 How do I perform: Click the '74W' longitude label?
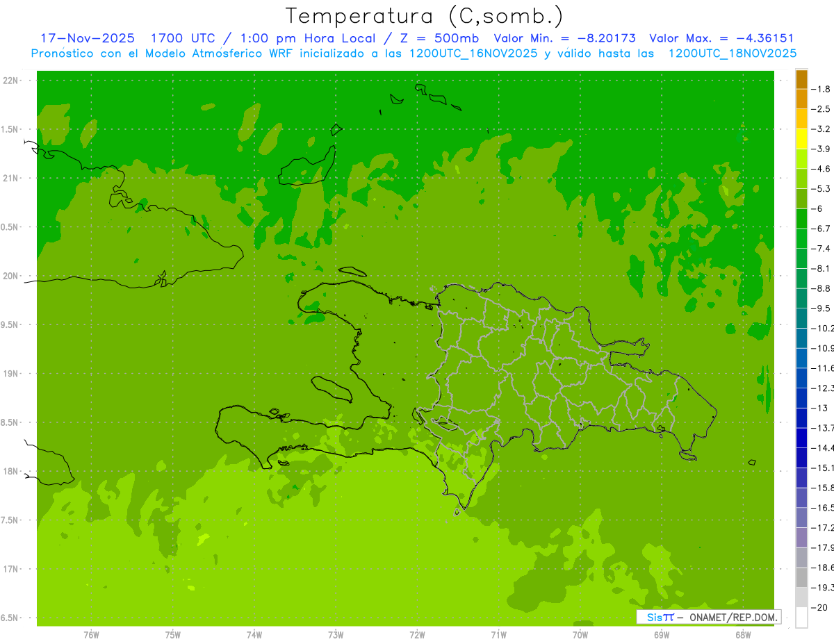click(254, 635)
